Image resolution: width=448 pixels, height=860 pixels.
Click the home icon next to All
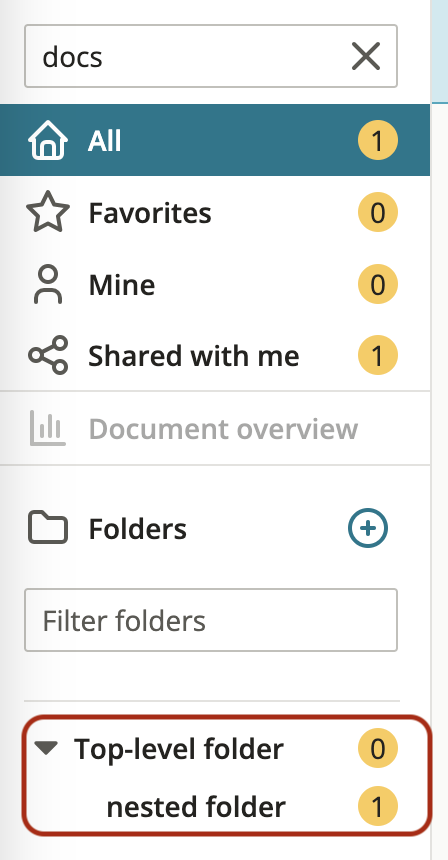(48, 140)
